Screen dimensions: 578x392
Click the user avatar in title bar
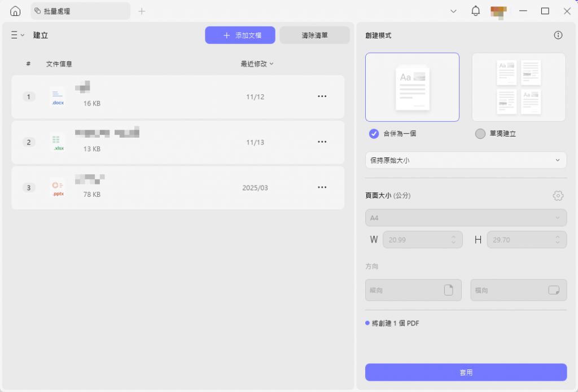click(499, 10)
